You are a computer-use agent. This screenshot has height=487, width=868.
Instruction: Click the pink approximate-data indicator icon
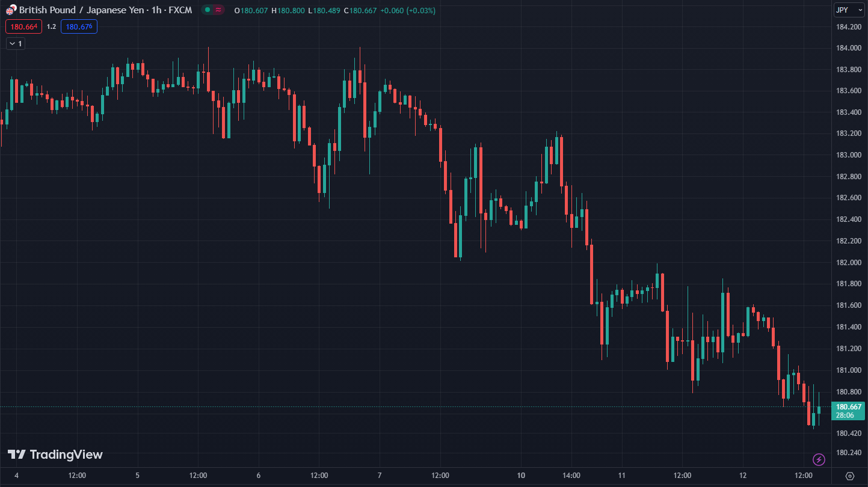click(x=218, y=10)
